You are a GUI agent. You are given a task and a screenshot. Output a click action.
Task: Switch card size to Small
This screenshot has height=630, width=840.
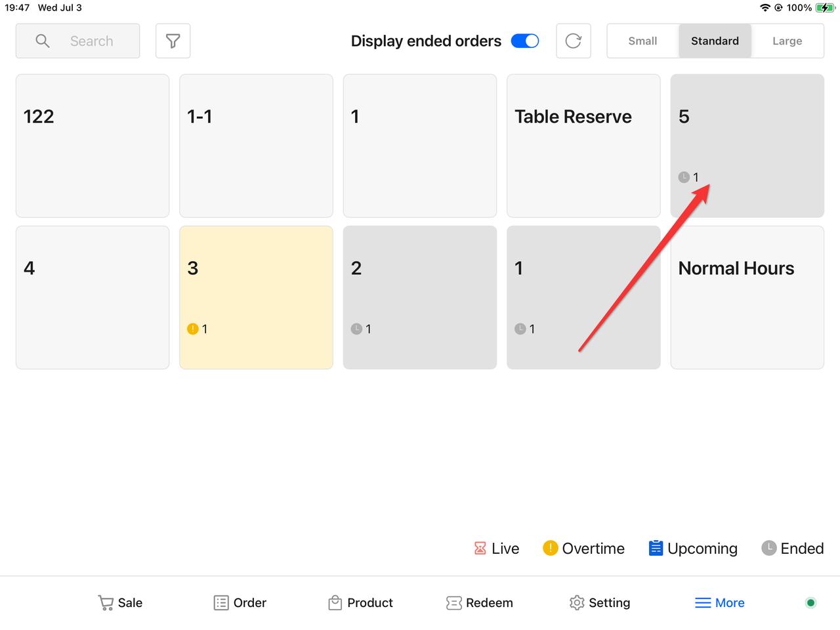pos(642,41)
